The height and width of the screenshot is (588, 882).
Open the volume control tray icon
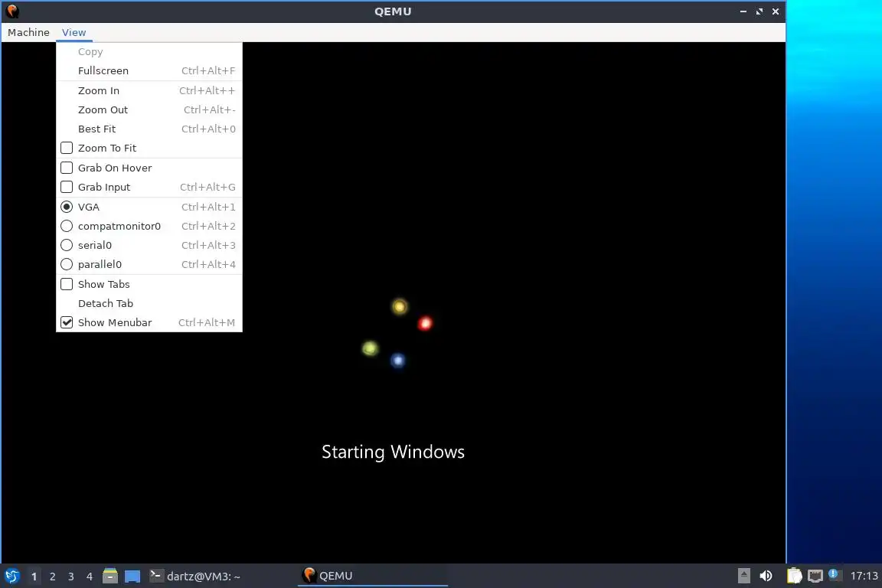click(766, 576)
